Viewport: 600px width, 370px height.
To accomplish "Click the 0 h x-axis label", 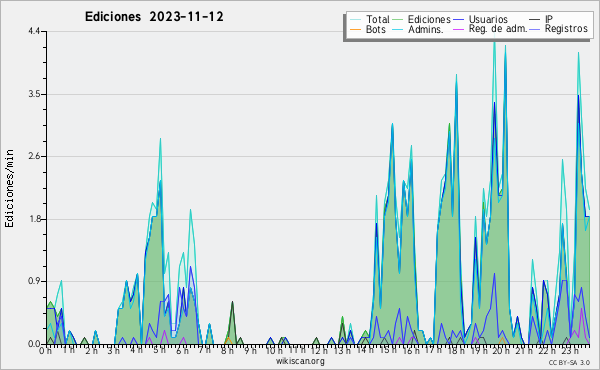I will tap(45, 351).
